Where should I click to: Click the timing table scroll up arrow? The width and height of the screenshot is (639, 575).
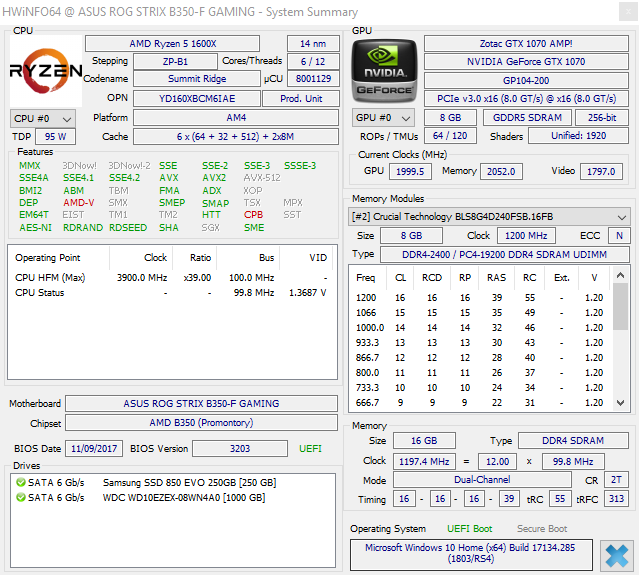coord(620,275)
